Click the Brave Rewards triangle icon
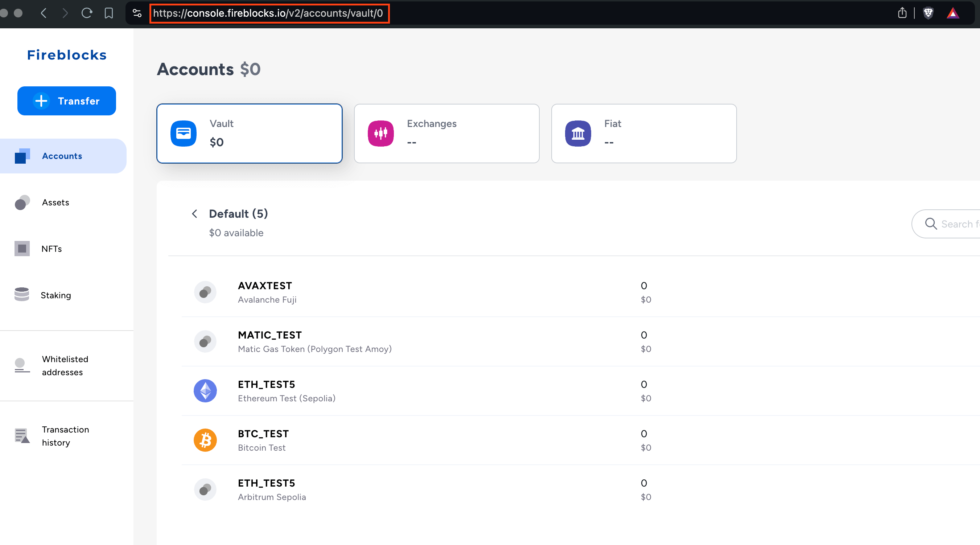Viewport: 980px width, 545px height. pyautogui.click(x=952, y=13)
